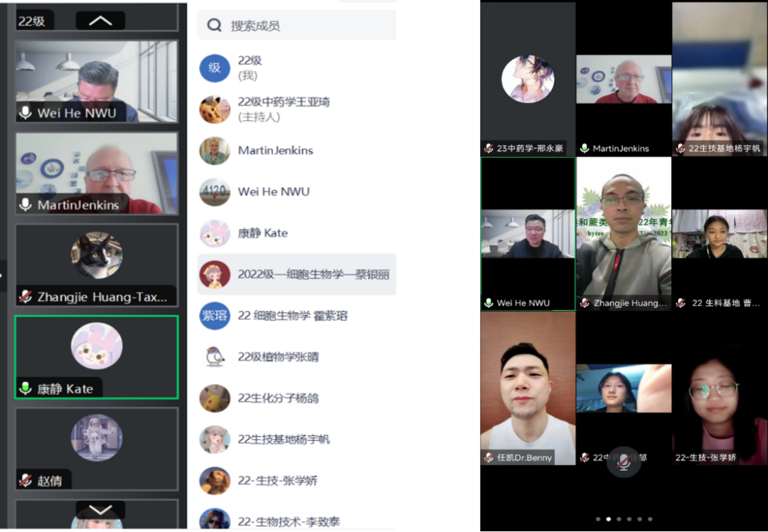Select 任凯Dr.Benny video tile
This screenshot has width=768, height=532.
[x=527, y=388]
